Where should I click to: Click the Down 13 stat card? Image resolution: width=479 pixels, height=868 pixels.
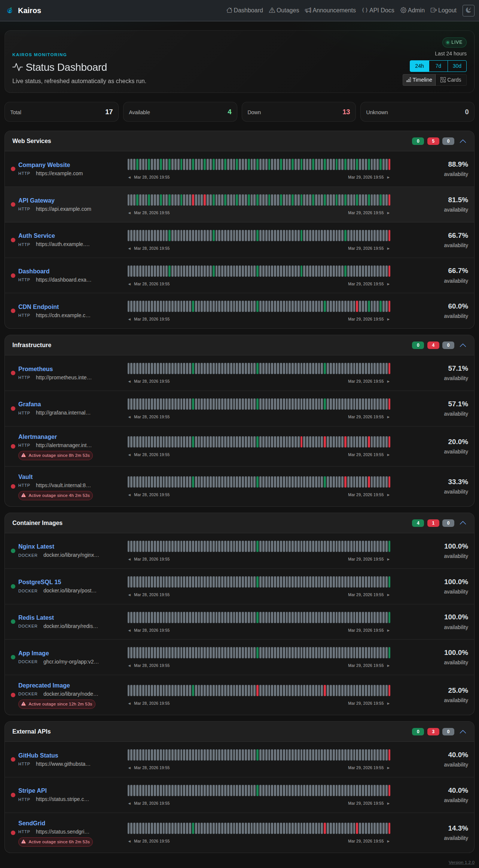(x=299, y=112)
